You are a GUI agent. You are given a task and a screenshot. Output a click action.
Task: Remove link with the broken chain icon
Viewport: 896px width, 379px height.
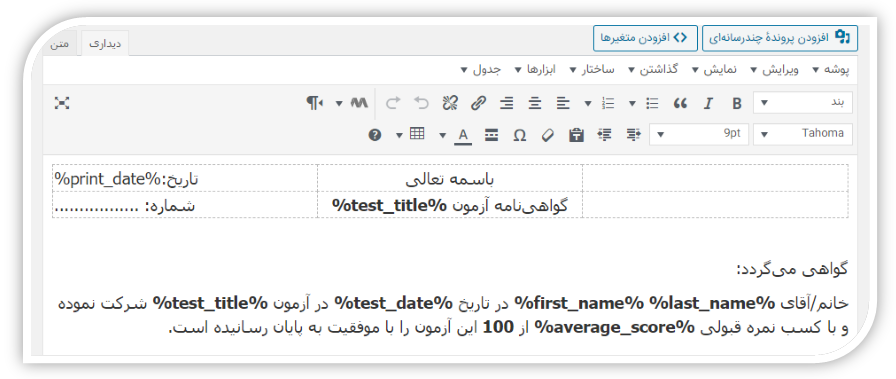click(450, 103)
